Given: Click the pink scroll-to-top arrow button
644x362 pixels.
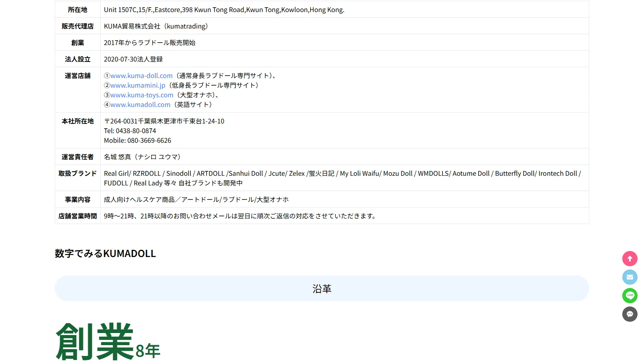Looking at the screenshot, I should (630, 259).
